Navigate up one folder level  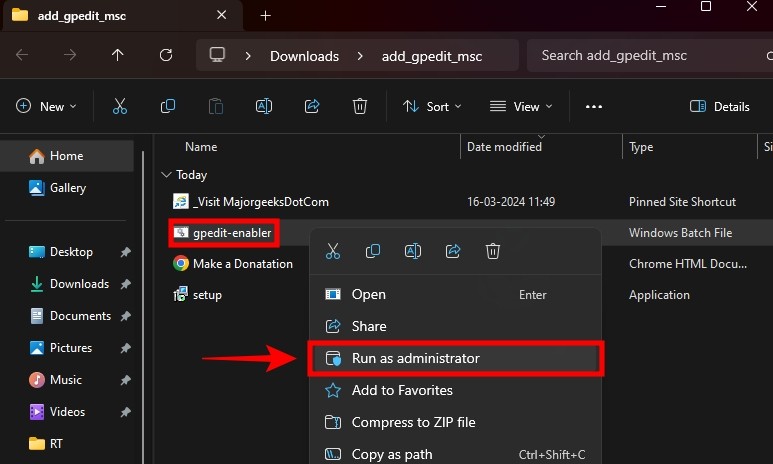coord(117,55)
